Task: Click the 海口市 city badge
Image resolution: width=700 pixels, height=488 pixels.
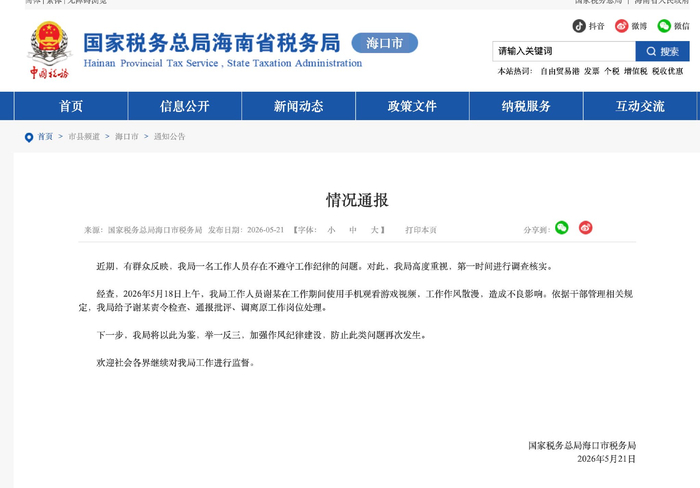Action: (x=384, y=43)
